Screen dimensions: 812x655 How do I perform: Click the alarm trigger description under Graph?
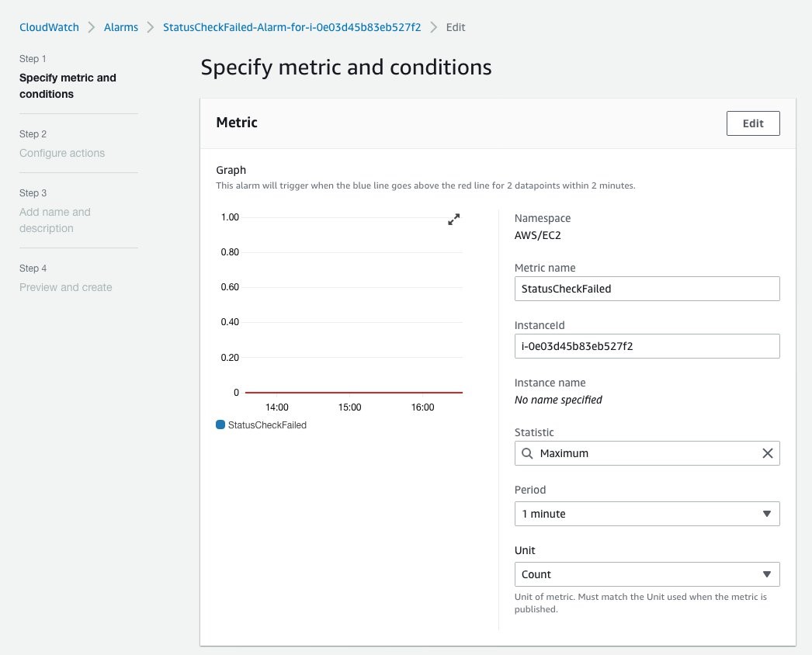click(425, 185)
